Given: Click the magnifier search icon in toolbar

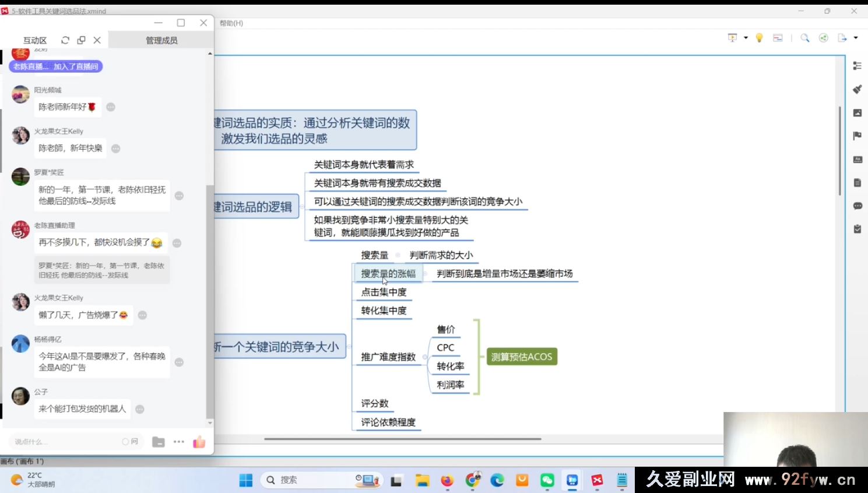Looking at the screenshot, I should tap(804, 38).
